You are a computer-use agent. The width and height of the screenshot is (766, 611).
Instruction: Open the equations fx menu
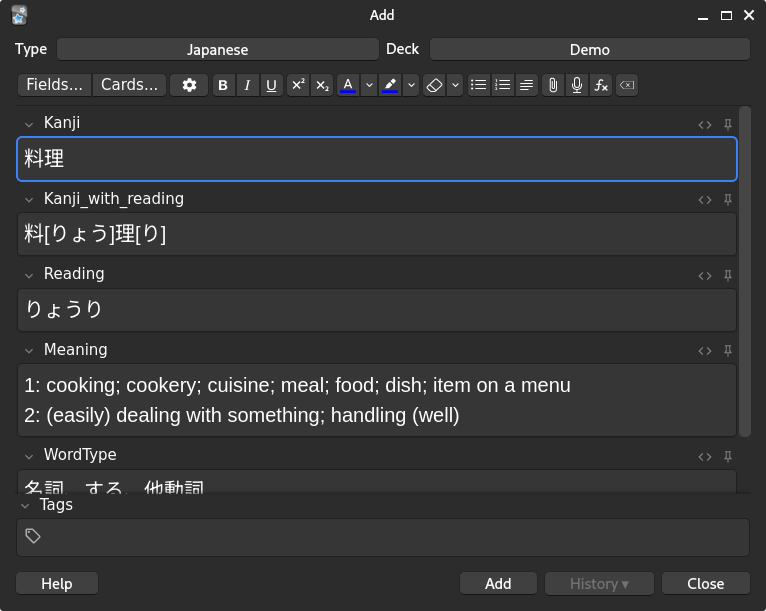click(601, 86)
